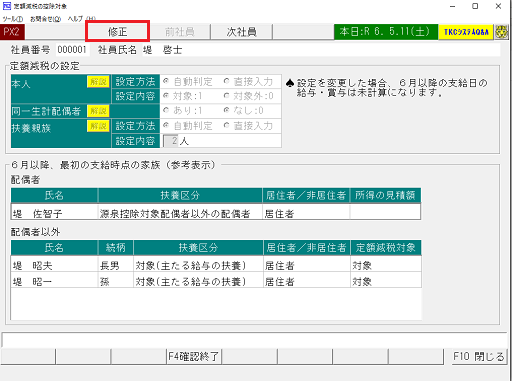The height and width of the screenshot is (381, 512).
Task: Open 解説 for 同一生計配偶者 row
Action: click(x=98, y=111)
